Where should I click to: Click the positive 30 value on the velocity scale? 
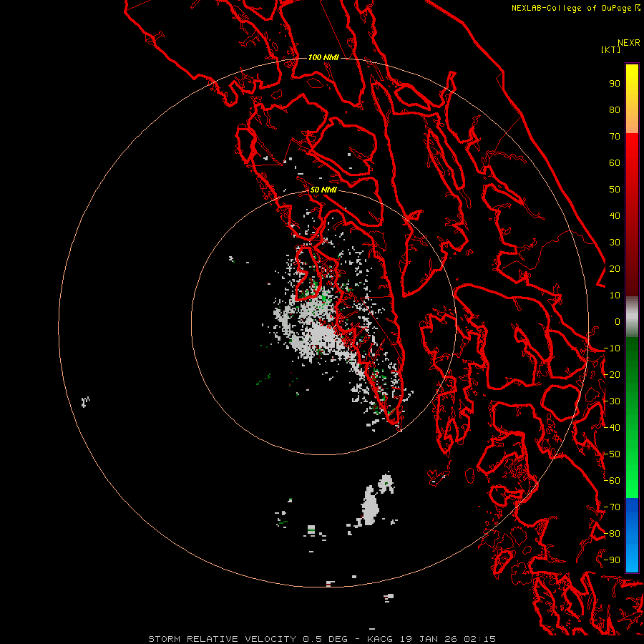(615, 243)
